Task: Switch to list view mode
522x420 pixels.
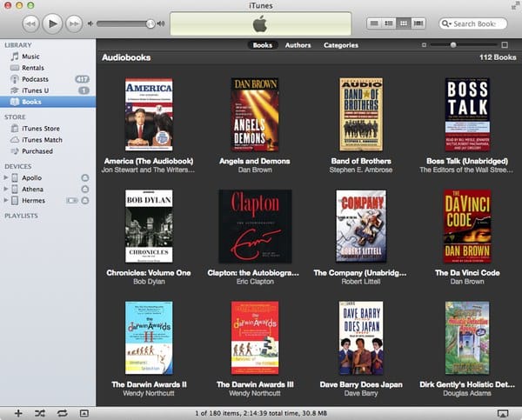Action: point(374,23)
